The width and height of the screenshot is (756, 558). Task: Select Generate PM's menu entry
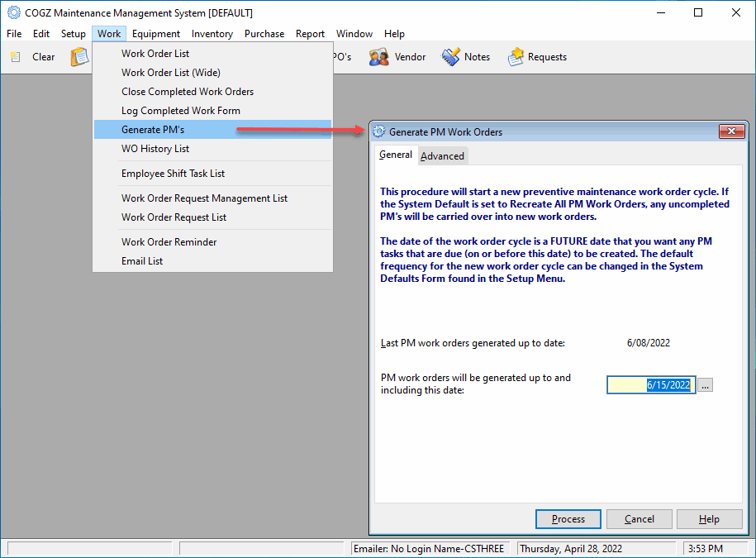click(212, 129)
